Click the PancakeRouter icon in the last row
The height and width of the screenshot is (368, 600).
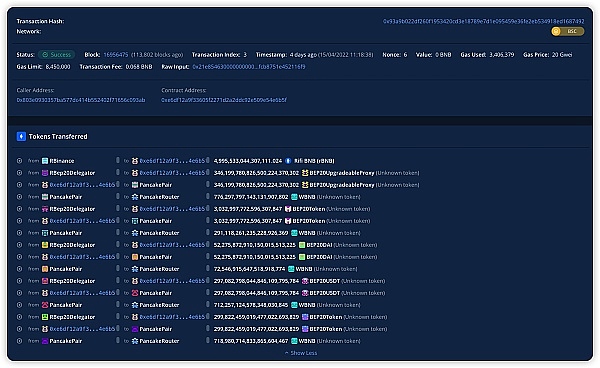(135, 341)
